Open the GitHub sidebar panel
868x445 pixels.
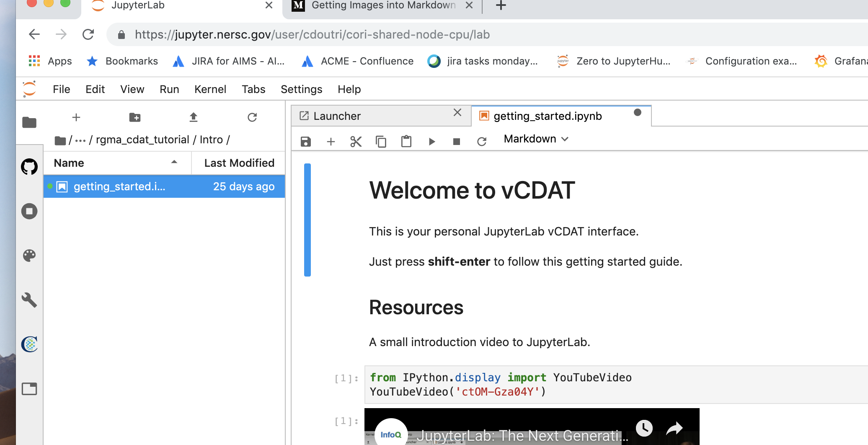(29, 167)
